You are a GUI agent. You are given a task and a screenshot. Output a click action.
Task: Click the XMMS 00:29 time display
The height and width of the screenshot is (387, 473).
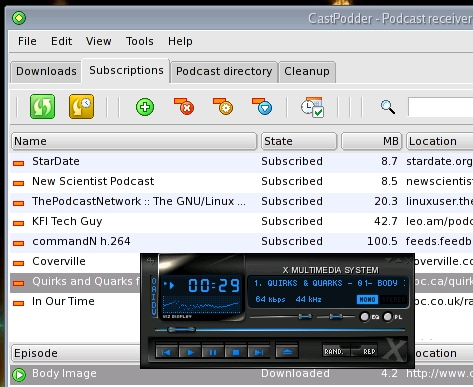click(x=214, y=285)
